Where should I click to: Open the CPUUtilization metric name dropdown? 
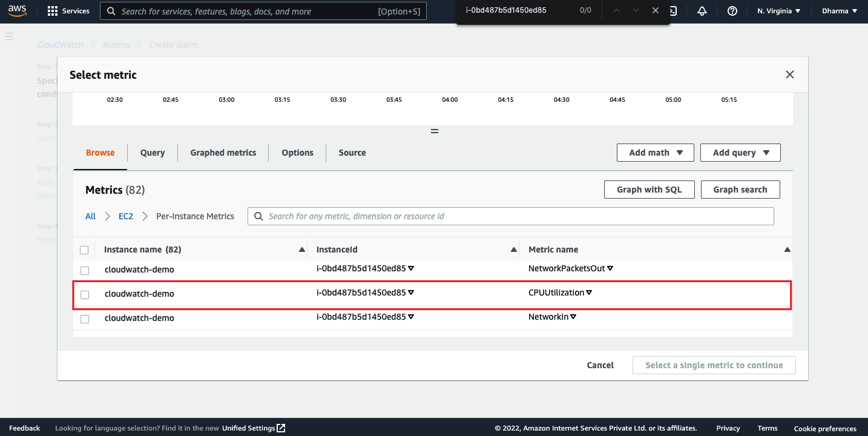coord(589,292)
